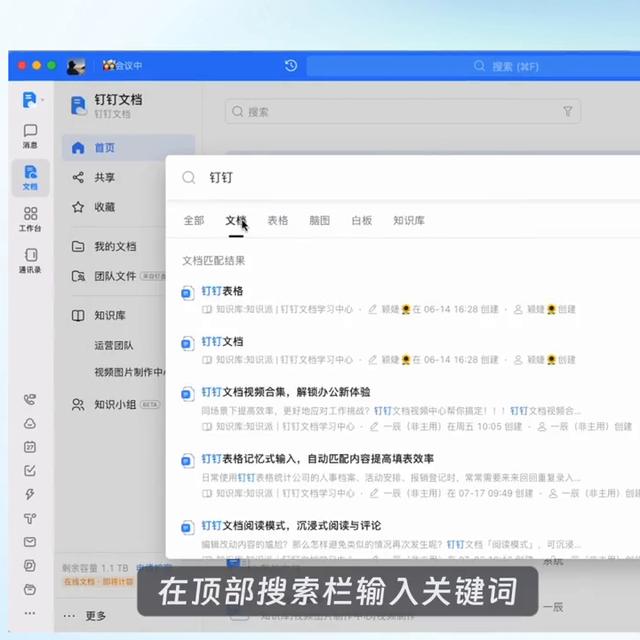Click the three-dots more icon at sidebar bottom
The height and width of the screenshot is (640, 640).
tap(30, 613)
